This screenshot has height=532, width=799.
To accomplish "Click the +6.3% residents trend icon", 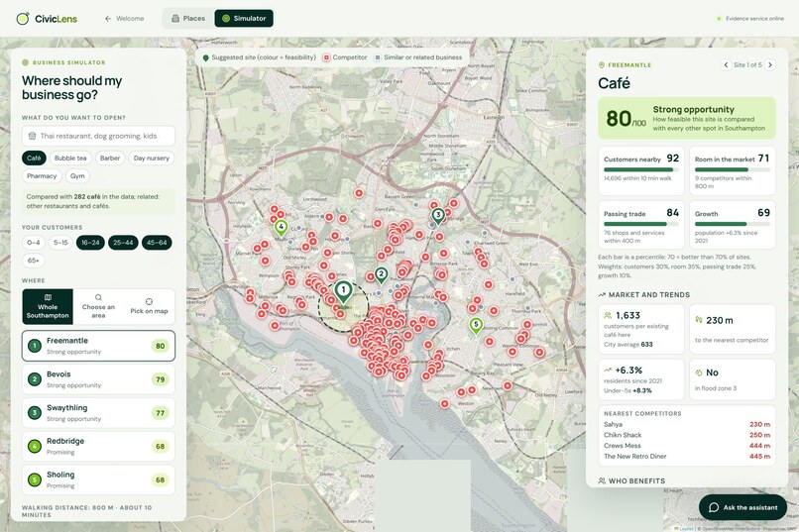I will coord(608,371).
